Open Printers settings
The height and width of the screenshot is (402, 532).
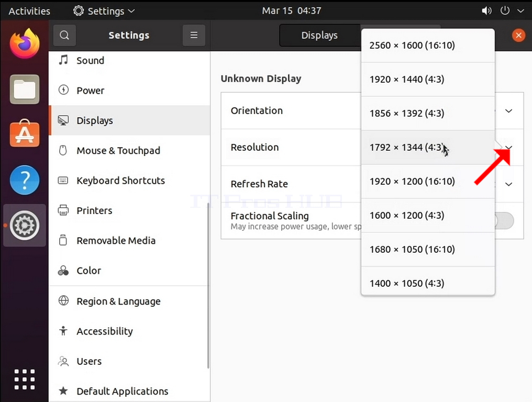pos(129,210)
